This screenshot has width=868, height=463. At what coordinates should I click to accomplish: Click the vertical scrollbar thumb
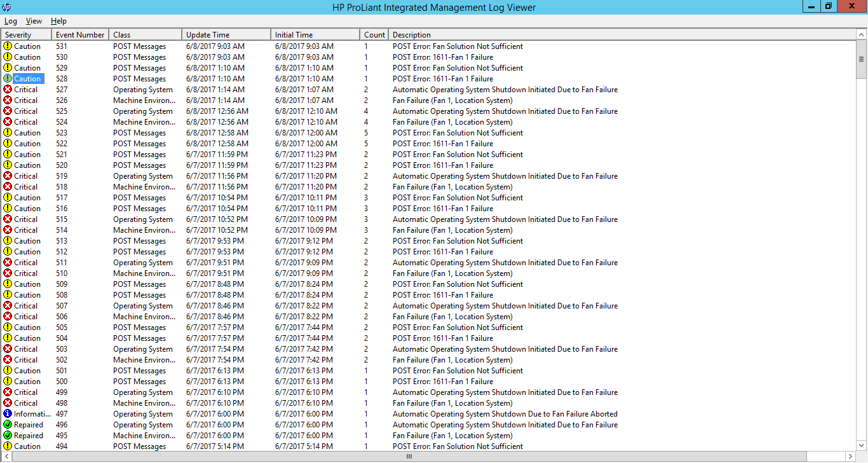click(x=862, y=59)
